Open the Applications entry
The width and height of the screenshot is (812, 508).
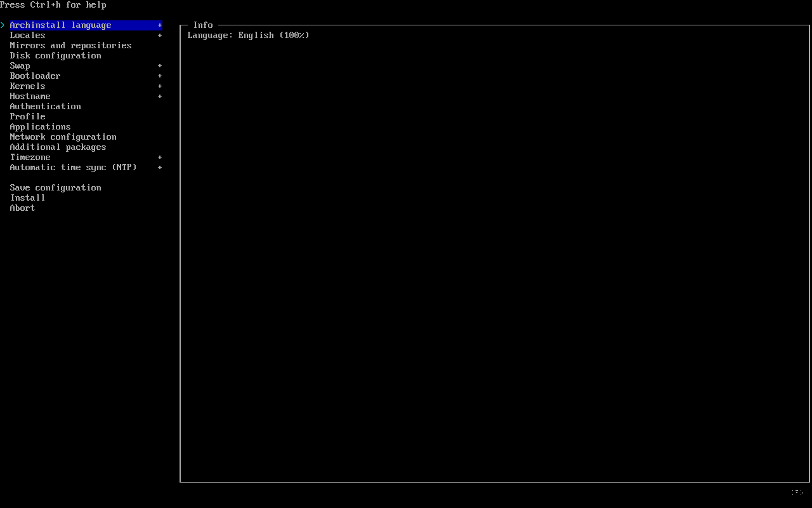pos(40,126)
